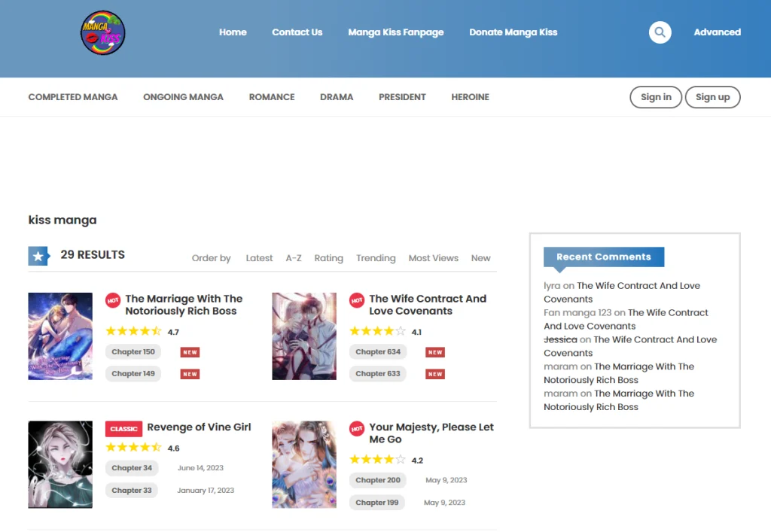Click NEW badge beside Chapter 633
Viewport: 771px width, 532px height.
point(435,374)
